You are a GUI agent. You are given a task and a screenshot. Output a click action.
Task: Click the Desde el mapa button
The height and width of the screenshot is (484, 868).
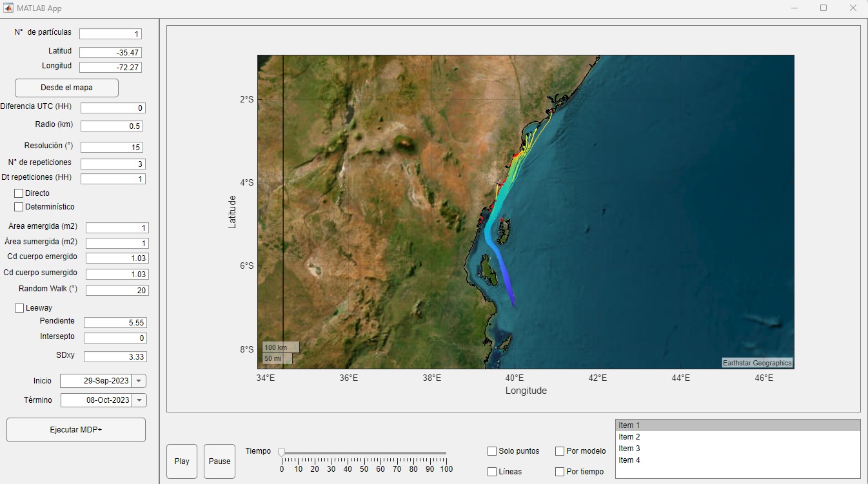pos(66,88)
